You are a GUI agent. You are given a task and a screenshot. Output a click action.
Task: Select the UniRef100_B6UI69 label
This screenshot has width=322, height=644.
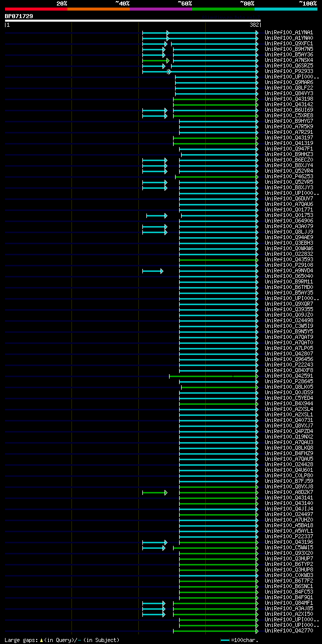[x=289, y=110]
